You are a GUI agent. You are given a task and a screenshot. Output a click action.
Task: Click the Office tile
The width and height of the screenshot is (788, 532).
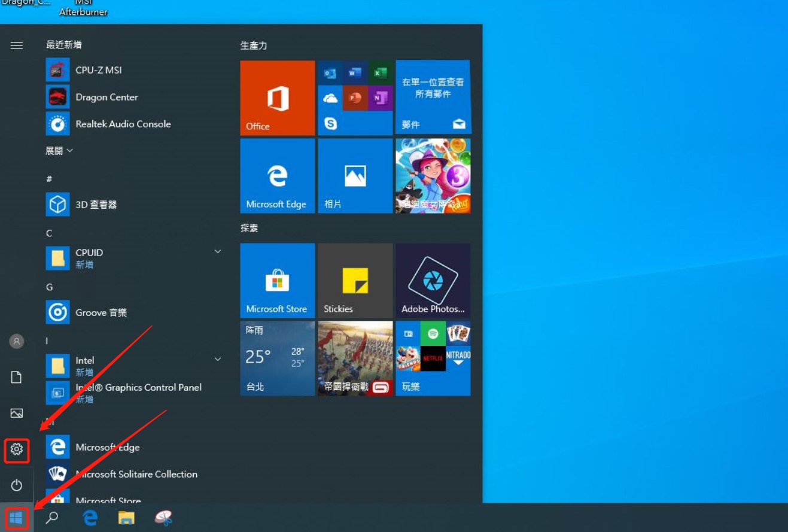[x=278, y=97]
